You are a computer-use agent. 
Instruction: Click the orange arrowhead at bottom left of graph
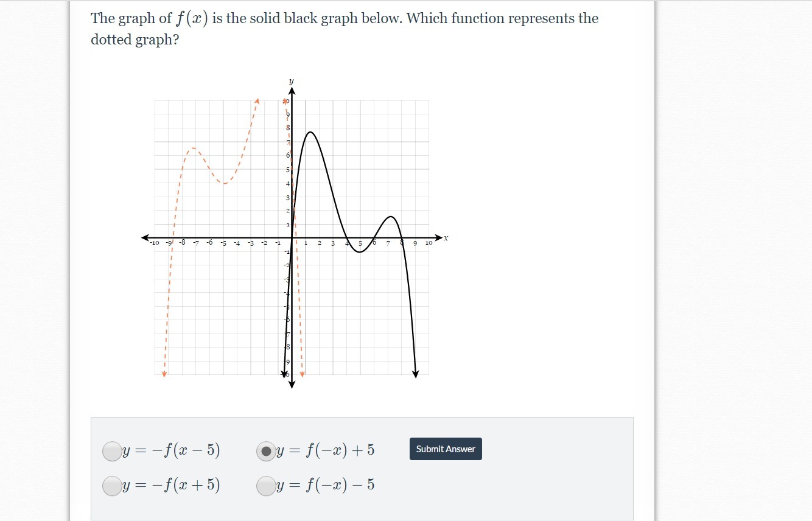(x=164, y=373)
